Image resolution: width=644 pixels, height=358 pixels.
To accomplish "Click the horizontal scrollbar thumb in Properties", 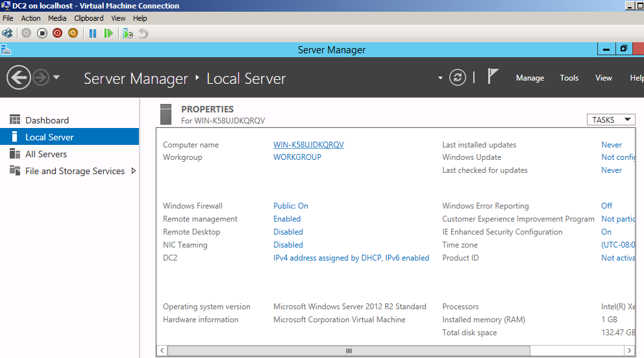I will [349, 351].
